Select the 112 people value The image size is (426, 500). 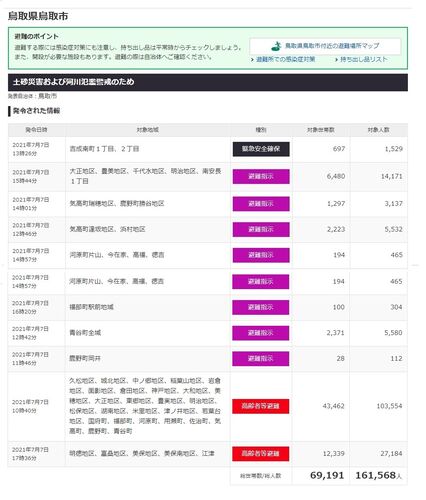point(396,358)
